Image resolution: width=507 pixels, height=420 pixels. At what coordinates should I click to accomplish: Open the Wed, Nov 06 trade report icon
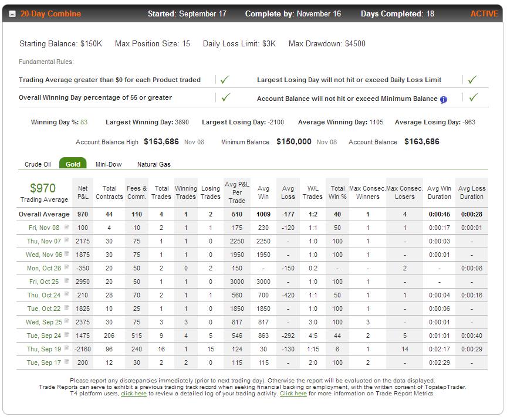pos(66,254)
